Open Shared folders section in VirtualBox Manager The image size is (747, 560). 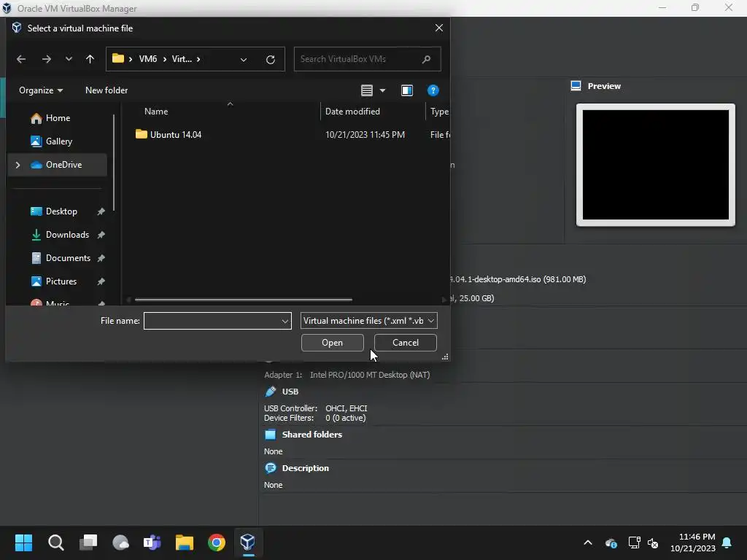(x=311, y=435)
